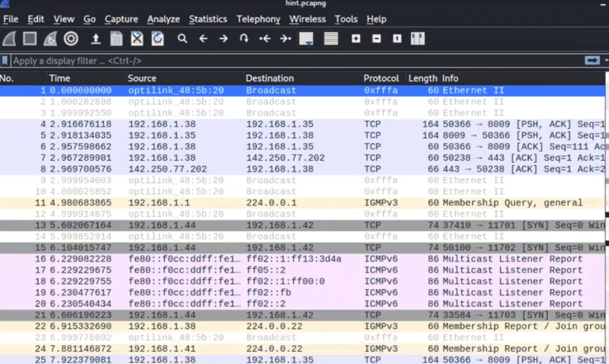Select packet 11 IGMPv3 Membership Query
The image size is (609, 364).
tap(302, 203)
